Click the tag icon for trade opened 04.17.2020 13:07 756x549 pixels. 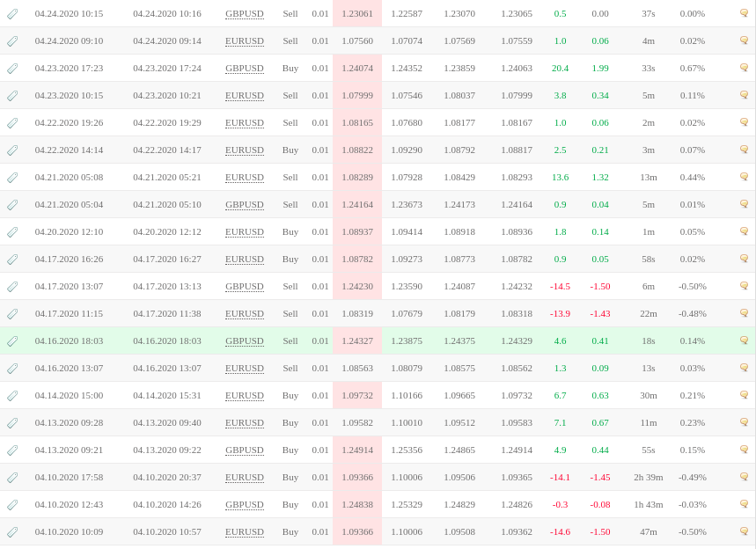click(x=12, y=287)
